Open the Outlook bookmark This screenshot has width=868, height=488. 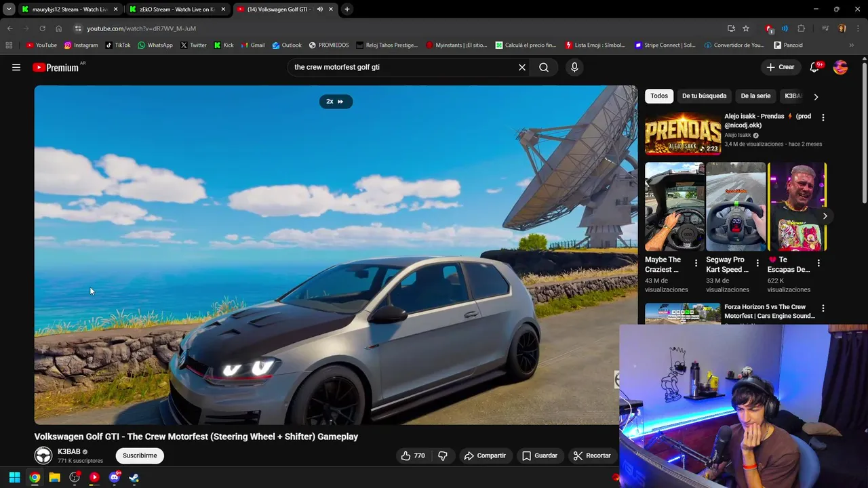(287, 45)
